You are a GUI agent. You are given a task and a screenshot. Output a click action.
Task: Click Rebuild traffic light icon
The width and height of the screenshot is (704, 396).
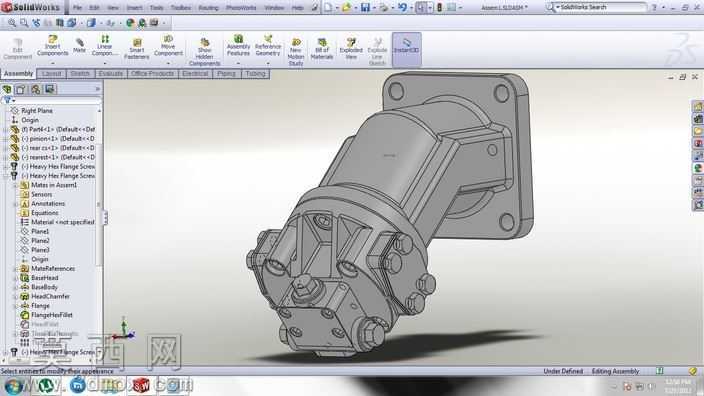pos(440,7)
